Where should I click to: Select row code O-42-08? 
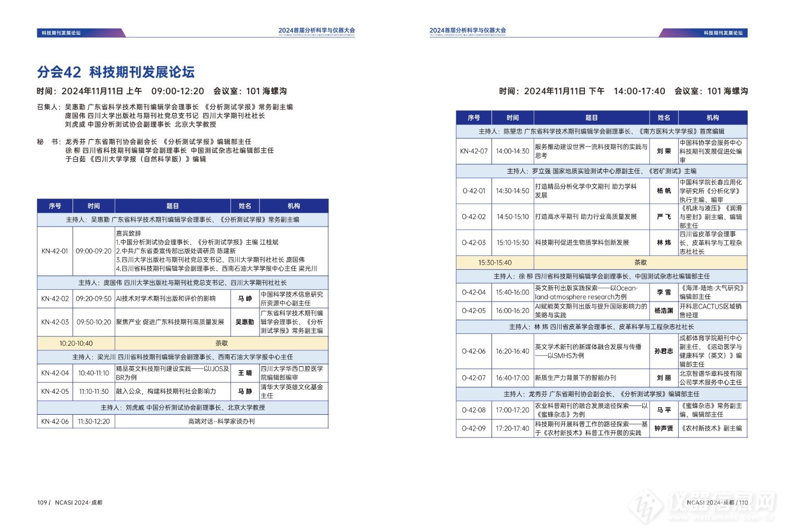[474, 410]
